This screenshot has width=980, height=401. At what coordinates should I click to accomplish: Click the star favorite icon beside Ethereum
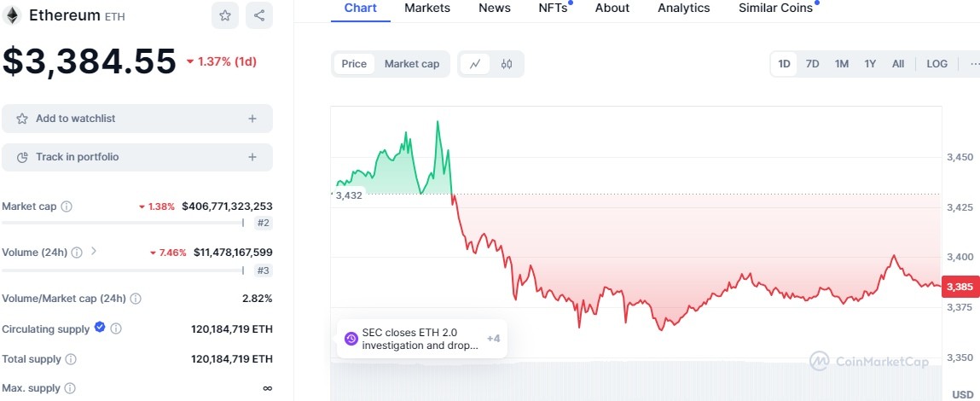pyautogui.click(x=224, y=15)
